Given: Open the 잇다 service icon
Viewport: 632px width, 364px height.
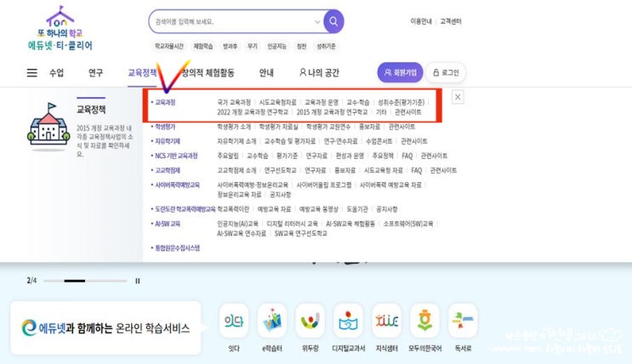Looking at the screenshot, I should 234,321.
